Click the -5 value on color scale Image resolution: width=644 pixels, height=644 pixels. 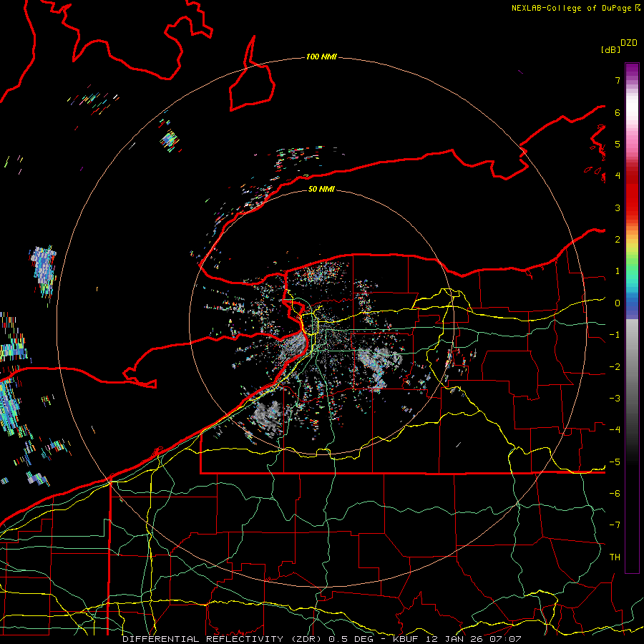[x=615, y=462]
